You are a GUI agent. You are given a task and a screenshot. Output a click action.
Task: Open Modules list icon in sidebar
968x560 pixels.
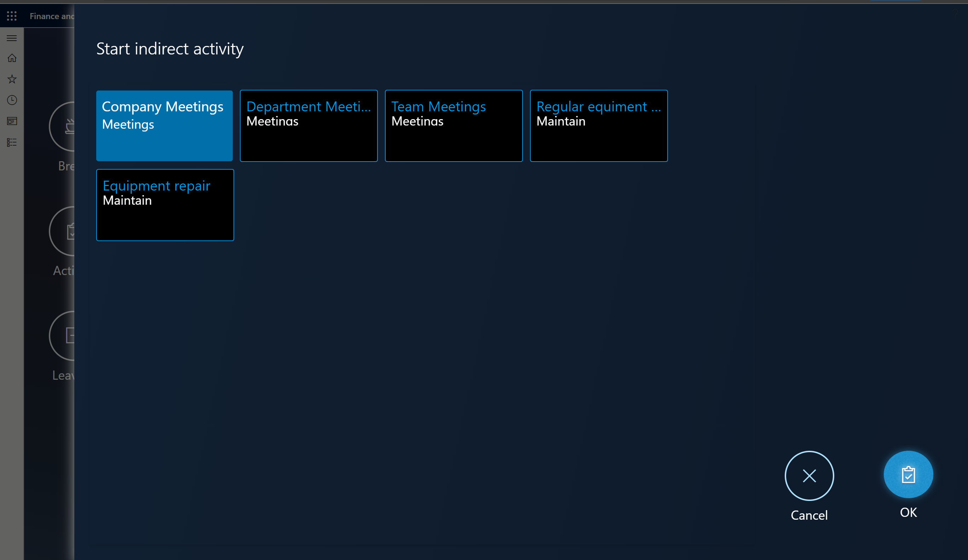(x=12, y=142)
